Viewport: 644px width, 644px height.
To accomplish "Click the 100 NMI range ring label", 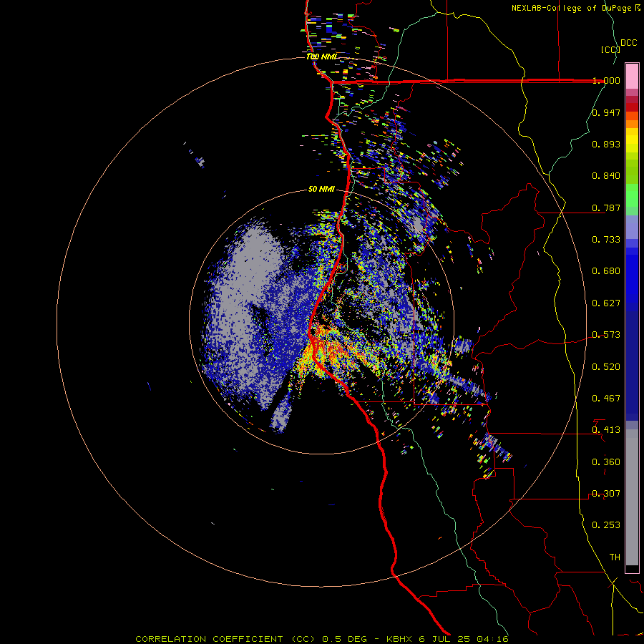I will coord(321,57).
